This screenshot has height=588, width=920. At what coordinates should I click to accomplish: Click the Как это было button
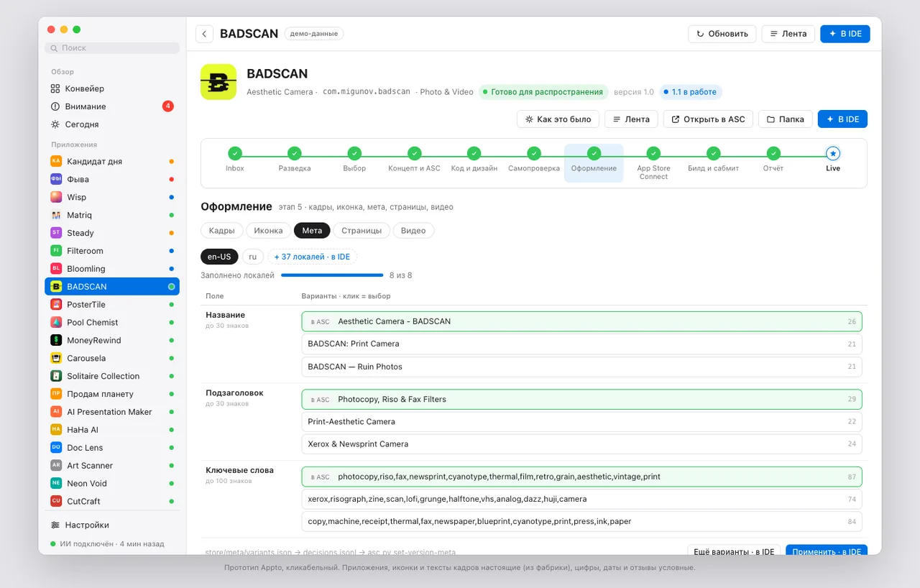pos(558,119)
